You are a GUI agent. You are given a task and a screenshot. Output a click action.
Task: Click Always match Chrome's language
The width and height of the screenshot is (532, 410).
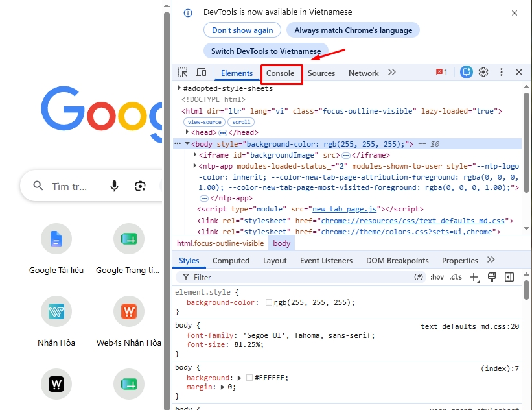click(x=353, y=30)
